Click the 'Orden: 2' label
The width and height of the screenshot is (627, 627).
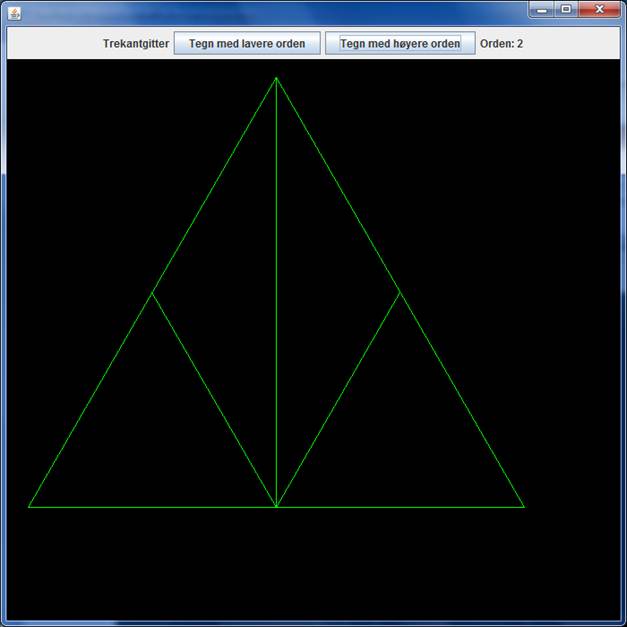pyautogui.click(x=501, y=44)
